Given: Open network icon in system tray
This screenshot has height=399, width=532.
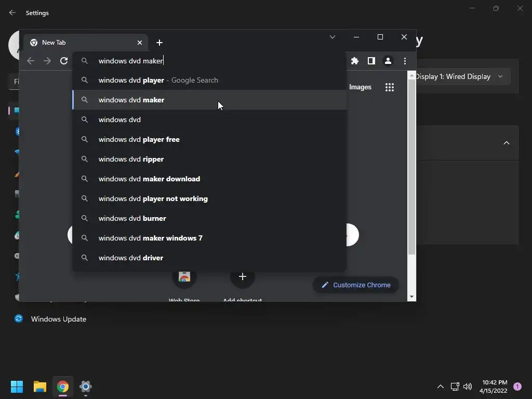Looking at the screenshot, I should pyautogui.click(x=455, y=387).
